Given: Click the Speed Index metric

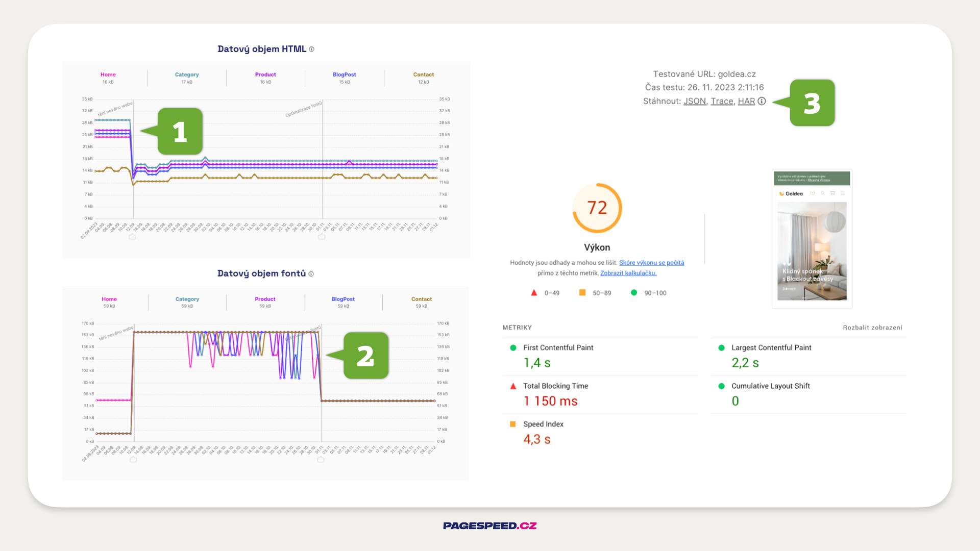Looking at the screenshot, I should (x=600, y=432).
